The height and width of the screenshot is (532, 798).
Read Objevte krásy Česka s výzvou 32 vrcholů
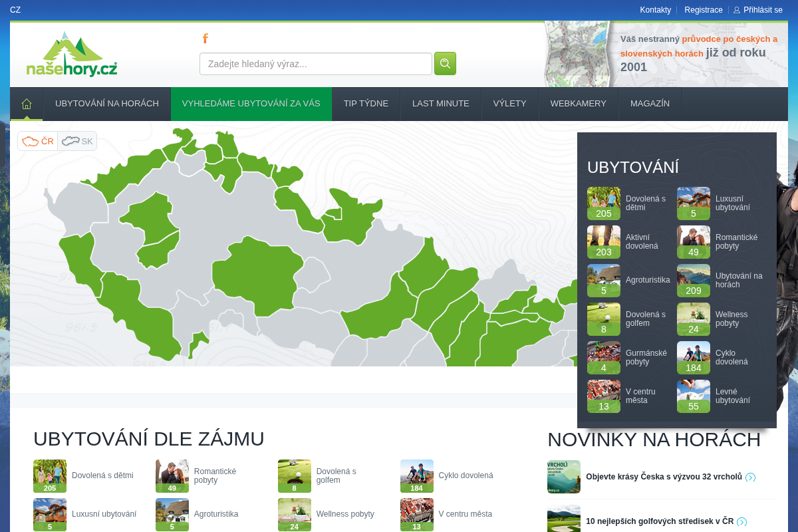tap(664, 477)
